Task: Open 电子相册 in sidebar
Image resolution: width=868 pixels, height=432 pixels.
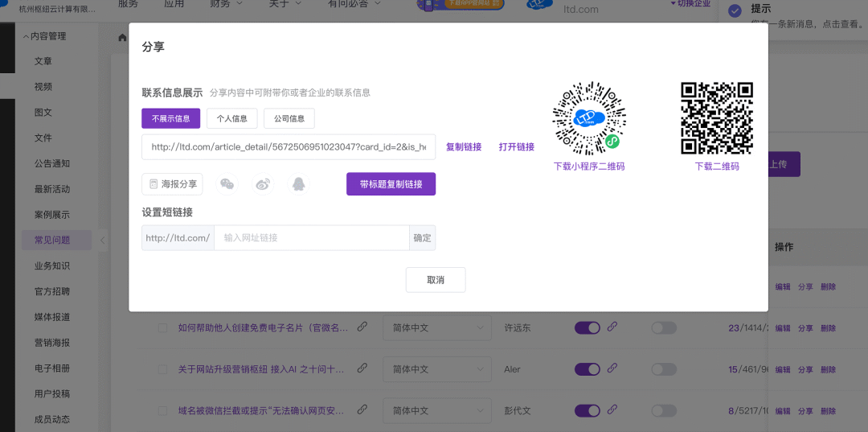Action: pyautogui.click(x=52, y=368)
